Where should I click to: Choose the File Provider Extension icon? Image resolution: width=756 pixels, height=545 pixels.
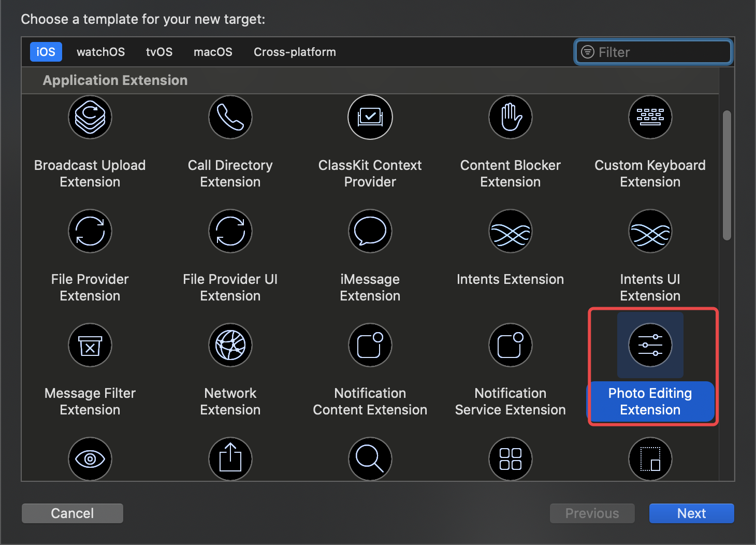pos(90,231)
